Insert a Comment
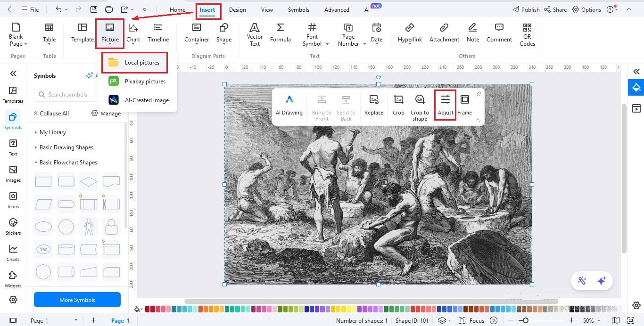 (499, 33)
